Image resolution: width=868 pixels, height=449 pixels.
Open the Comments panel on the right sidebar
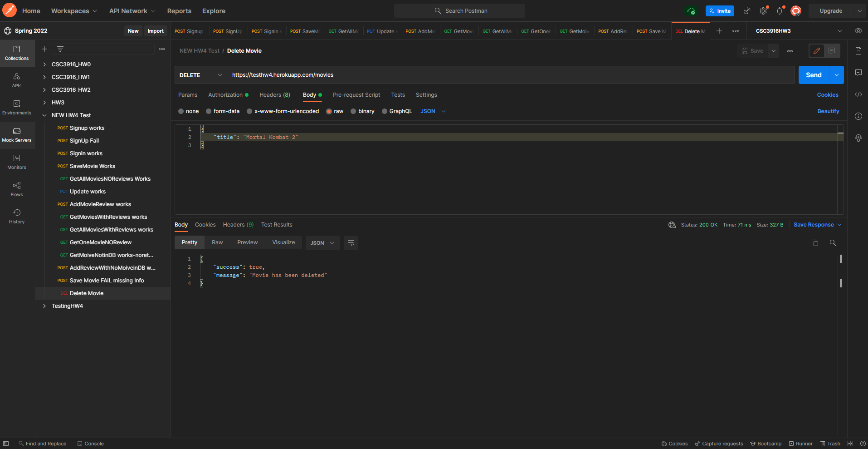(x=858, y=72)
